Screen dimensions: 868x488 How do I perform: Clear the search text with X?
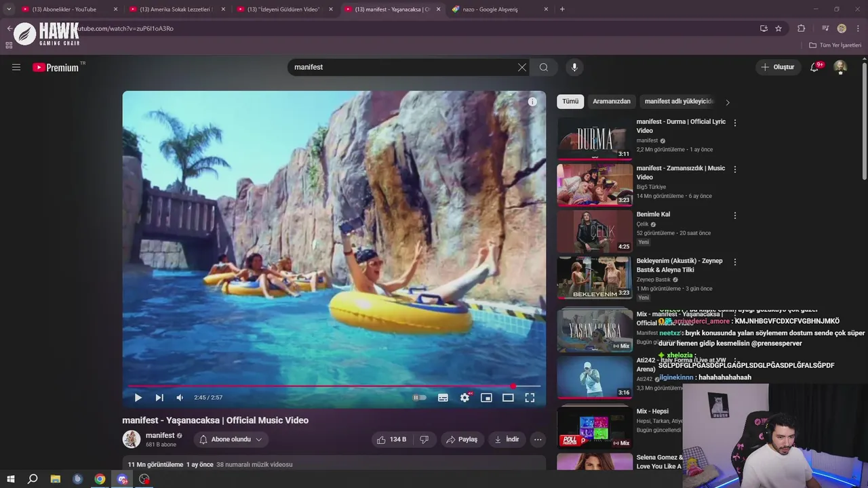(x=522, y=67)
